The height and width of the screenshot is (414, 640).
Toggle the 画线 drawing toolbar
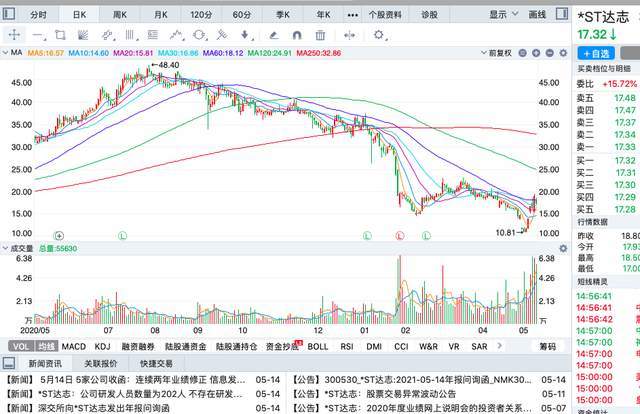(537, 16)
